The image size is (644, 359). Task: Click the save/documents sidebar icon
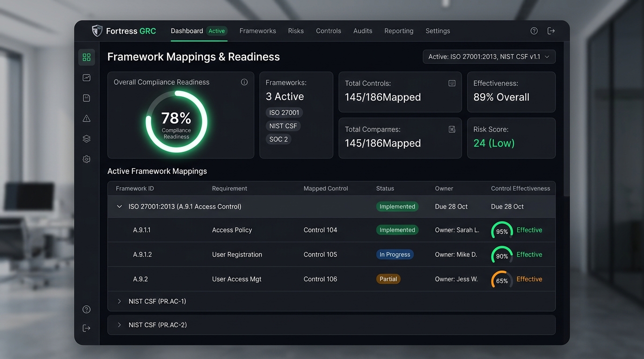click(87, 98)
